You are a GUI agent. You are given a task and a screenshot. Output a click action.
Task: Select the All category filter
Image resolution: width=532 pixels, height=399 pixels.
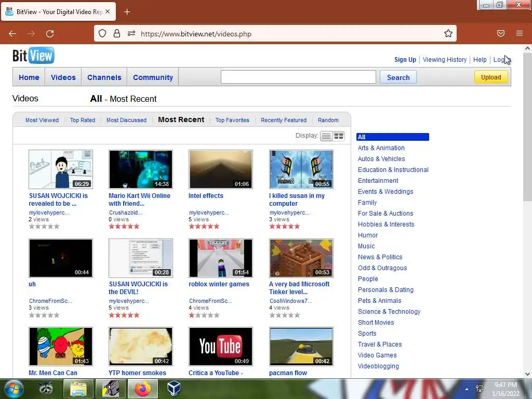[393, 137]
